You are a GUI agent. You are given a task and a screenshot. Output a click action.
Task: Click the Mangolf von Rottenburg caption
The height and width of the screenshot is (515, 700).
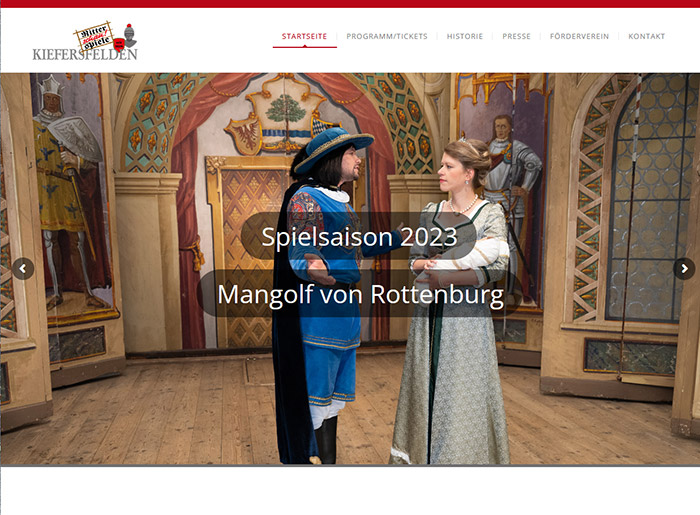click(x=360, y=294)
